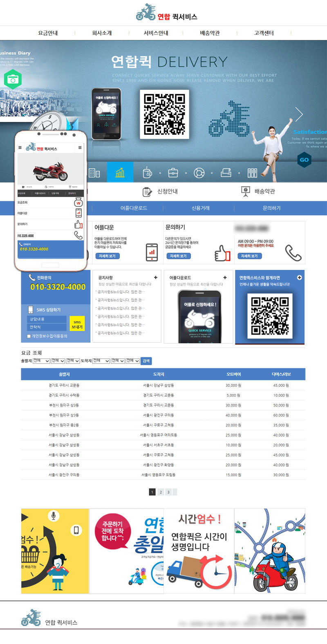Click the highlighted bar chart icon
Image resolution: width=327 pixels, height=644 pixels.
[x=120, y=173]
